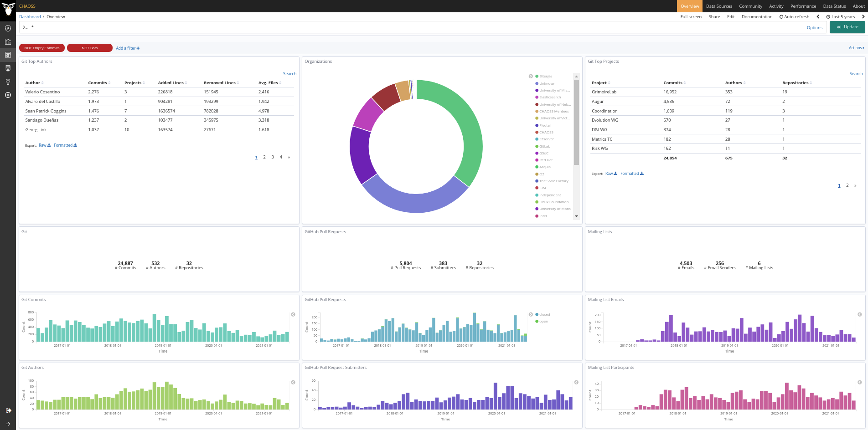The width and height of the screenshot is (868, 430).
Task: Click the green Update button
Action: click(x=847, y=27)
